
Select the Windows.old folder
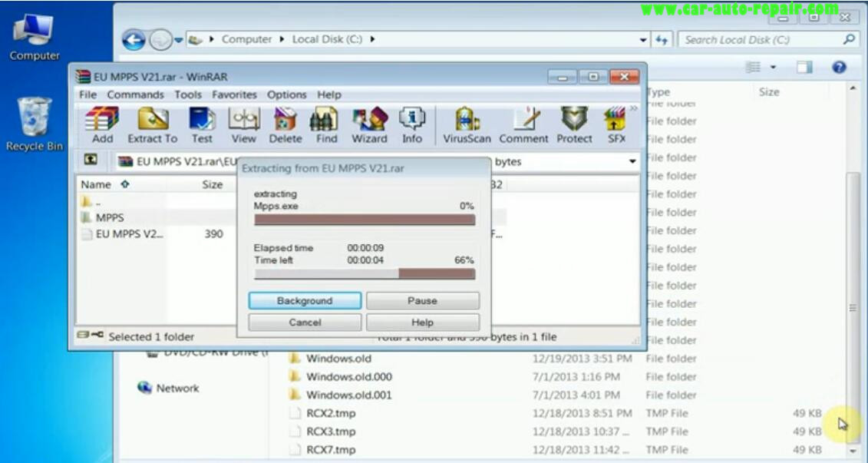click(338, 359)
